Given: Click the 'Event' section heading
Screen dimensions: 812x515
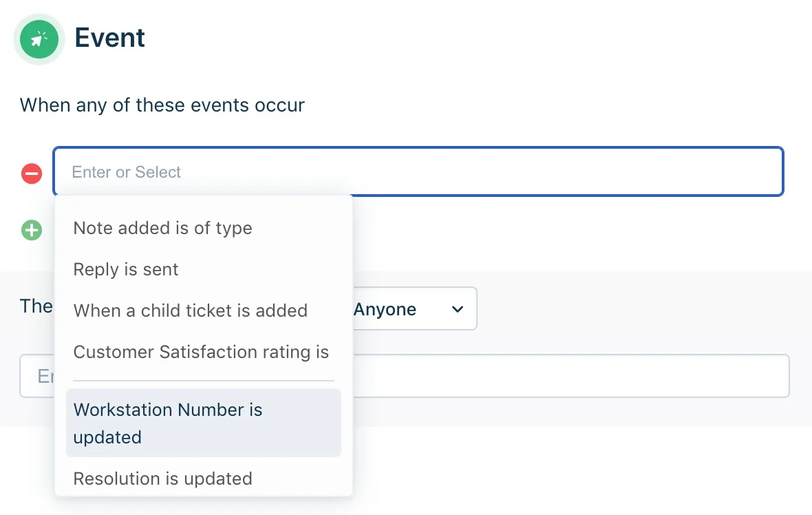Looking at the screenshot, I should coord(110,38).
